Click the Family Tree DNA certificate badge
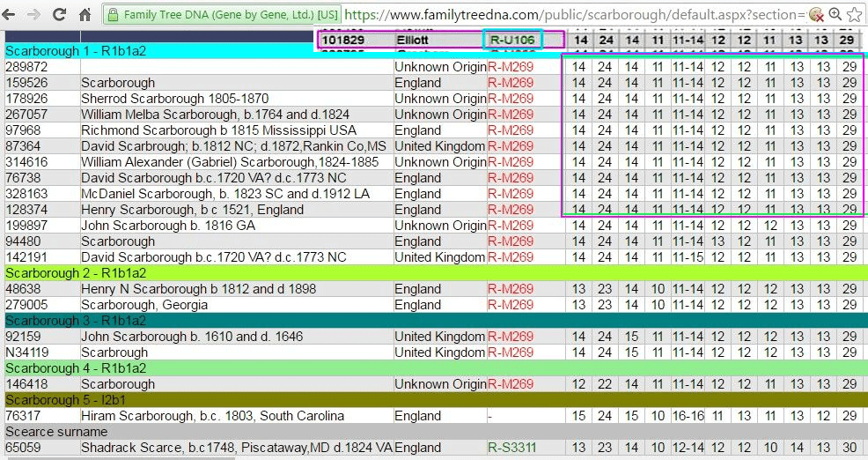The image size is (868, 460). coord(223,15)
